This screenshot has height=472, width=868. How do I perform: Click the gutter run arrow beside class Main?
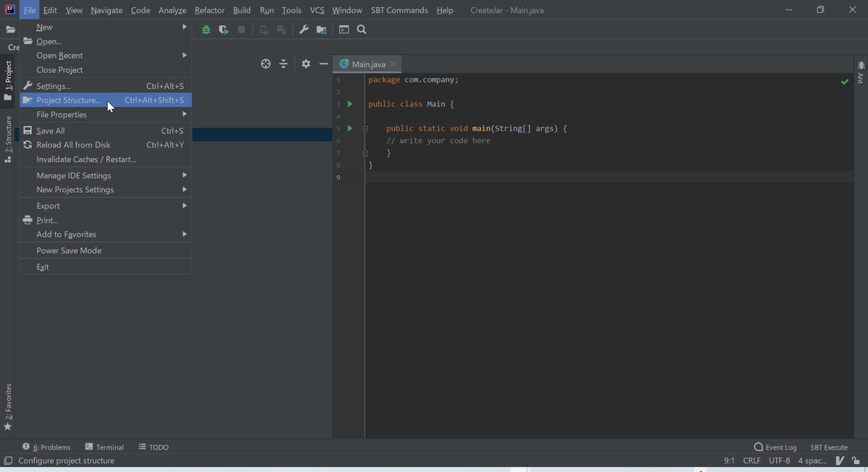coord(349,103)
